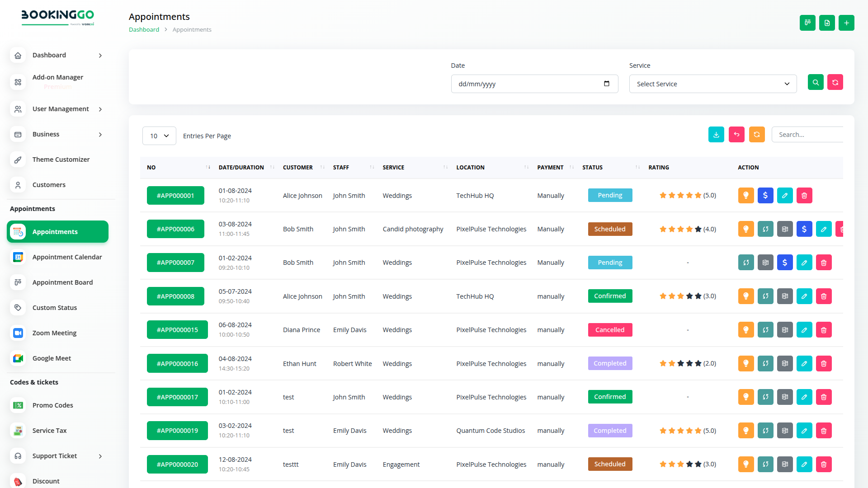Click green search icon in filter panel
868x488 pixels.
(x=816, y=82)
